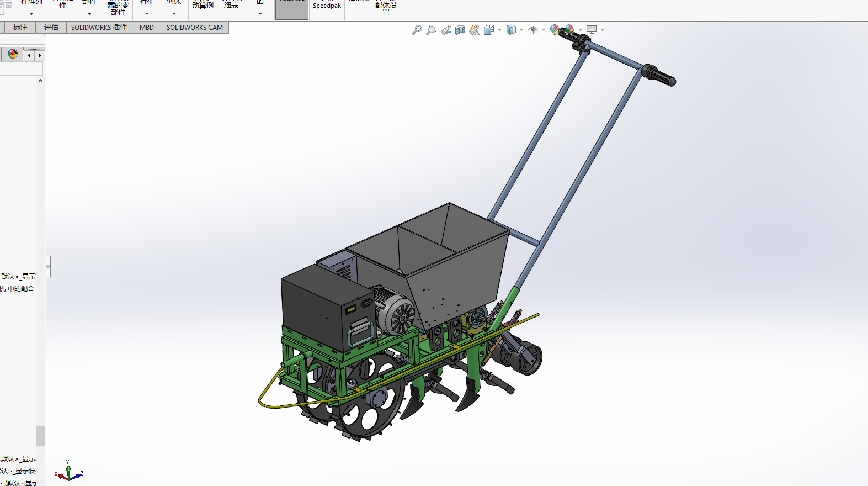Expand the 图 ribbon dropdown arrow

(x=260, y=14)
